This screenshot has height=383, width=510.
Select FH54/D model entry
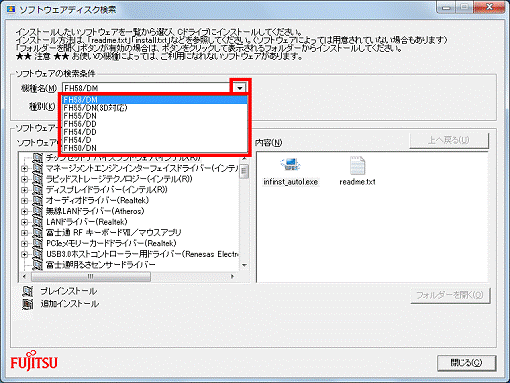(x=155, y=140)
